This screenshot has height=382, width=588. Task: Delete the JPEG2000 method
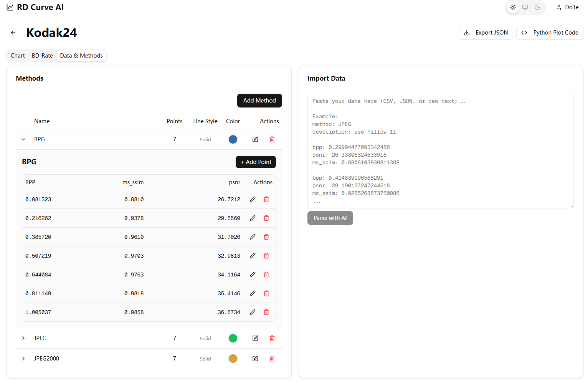tap(272, 359)
